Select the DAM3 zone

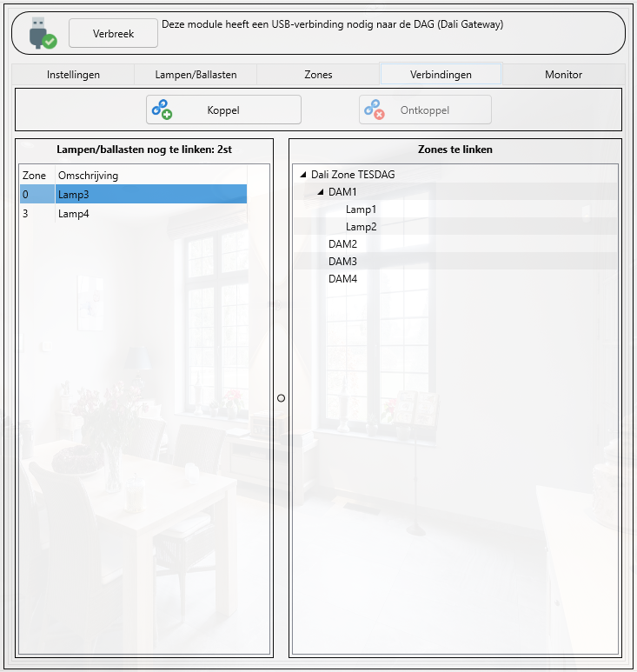coord(342,262)
